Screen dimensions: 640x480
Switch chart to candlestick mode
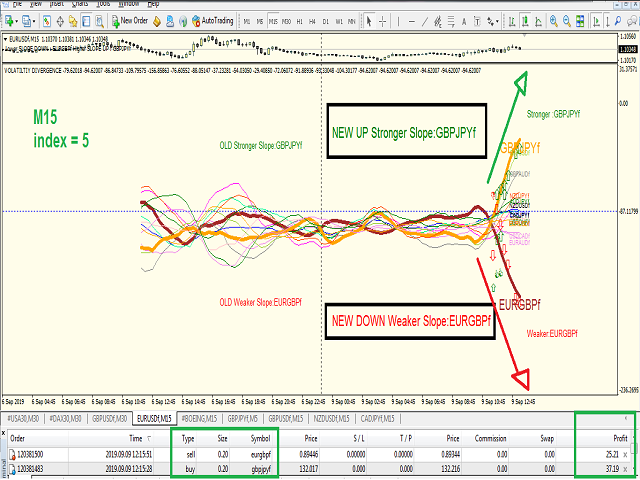point(525,21)
